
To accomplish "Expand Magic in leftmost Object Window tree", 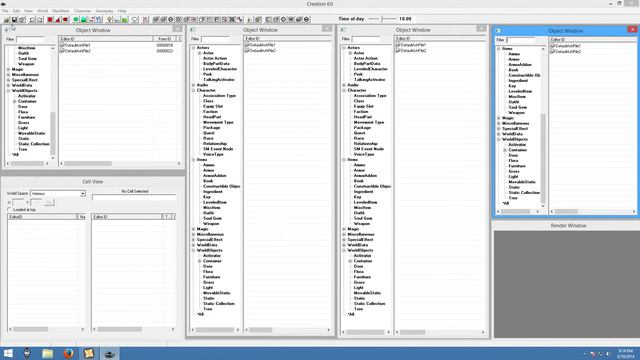I will click(9, 69).
